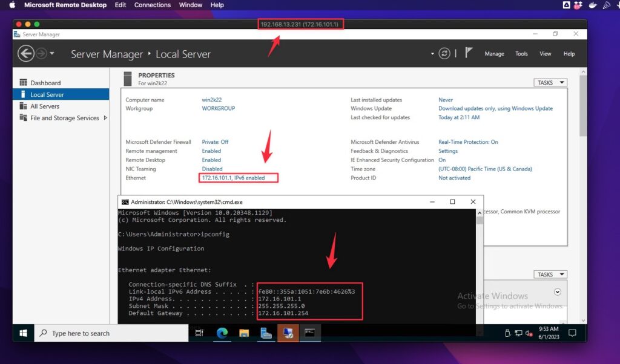Click the network tray icon

[x=518, y=334]
